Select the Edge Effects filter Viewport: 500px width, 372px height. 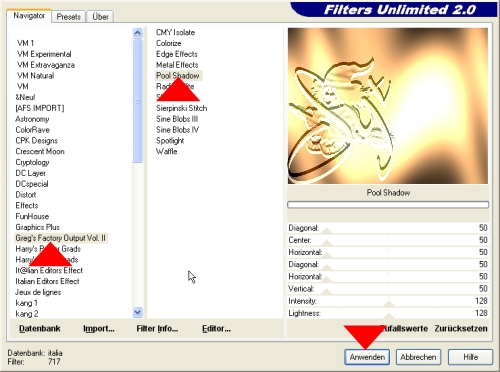[177, 54]
